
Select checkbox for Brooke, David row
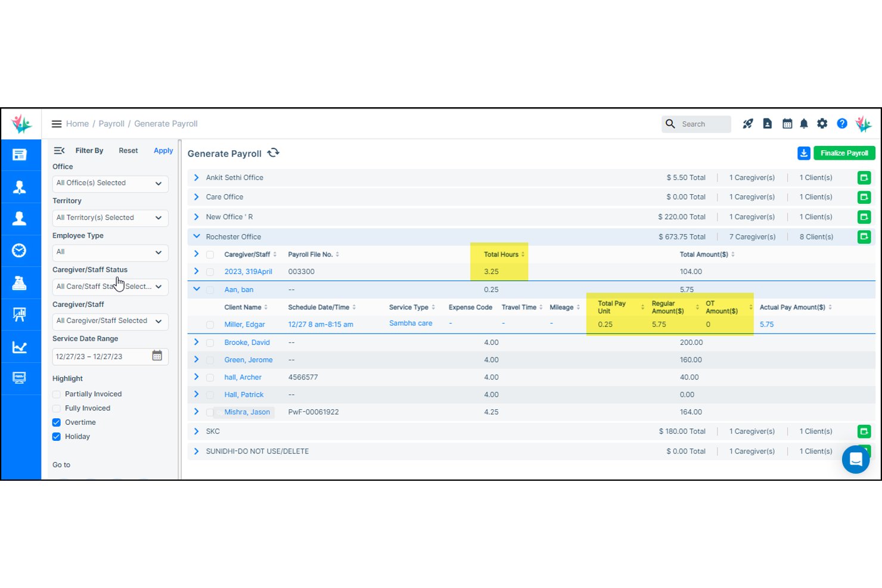pyautogui.click(x=210, y=343)
